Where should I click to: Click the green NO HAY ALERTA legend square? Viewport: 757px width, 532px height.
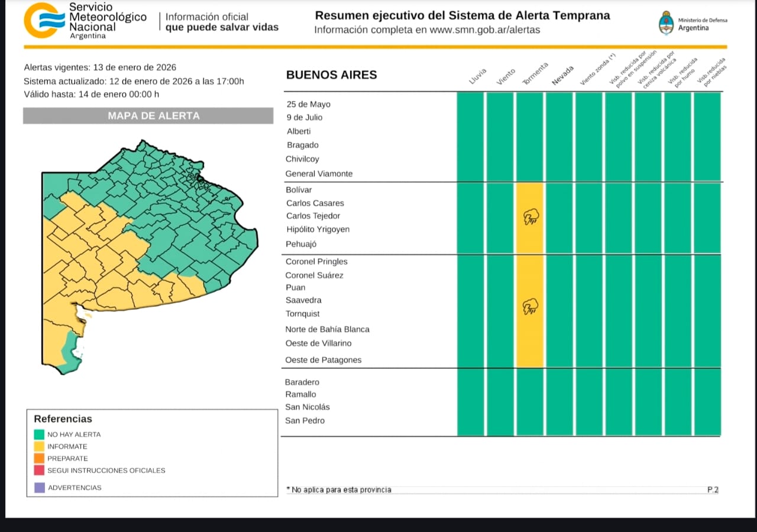39,434
